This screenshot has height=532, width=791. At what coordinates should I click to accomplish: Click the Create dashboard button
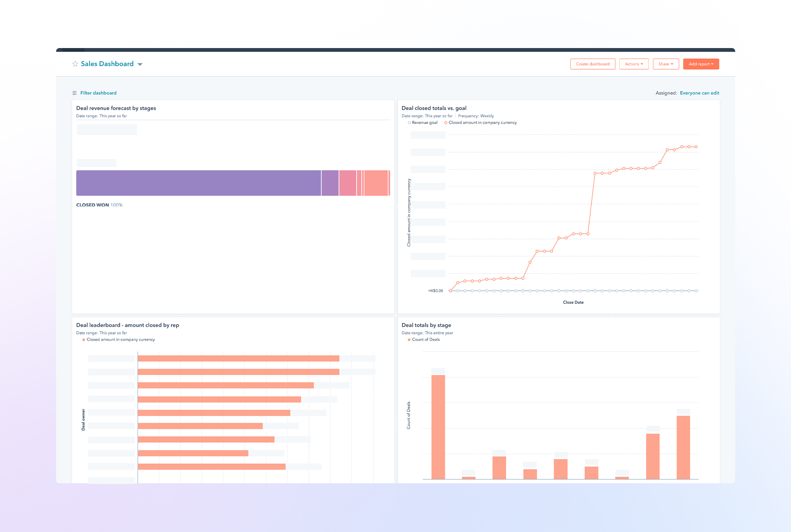pos(592,64)
